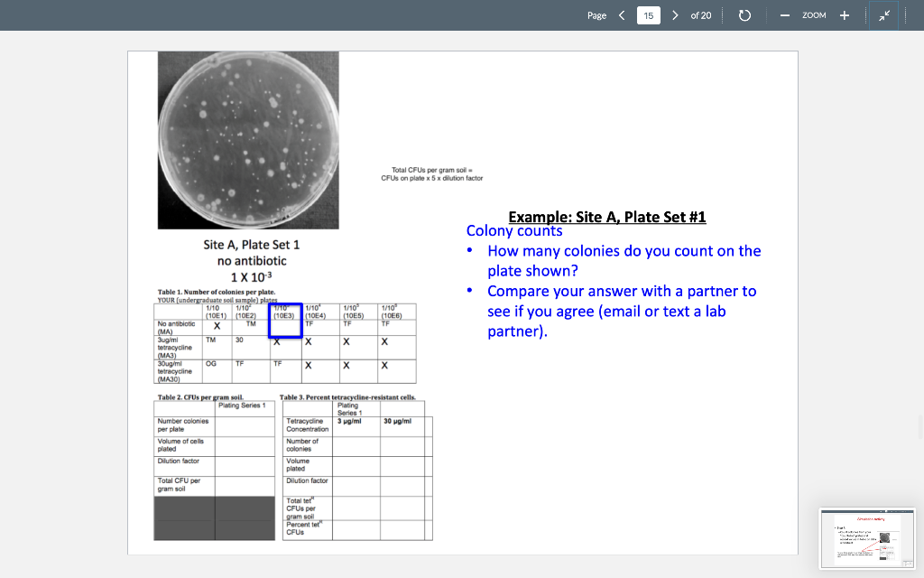Image resolution: width=924 pixels, height=578 pixels.
Task: Click the Page label in the toolbar
Action: pos(597,14)
